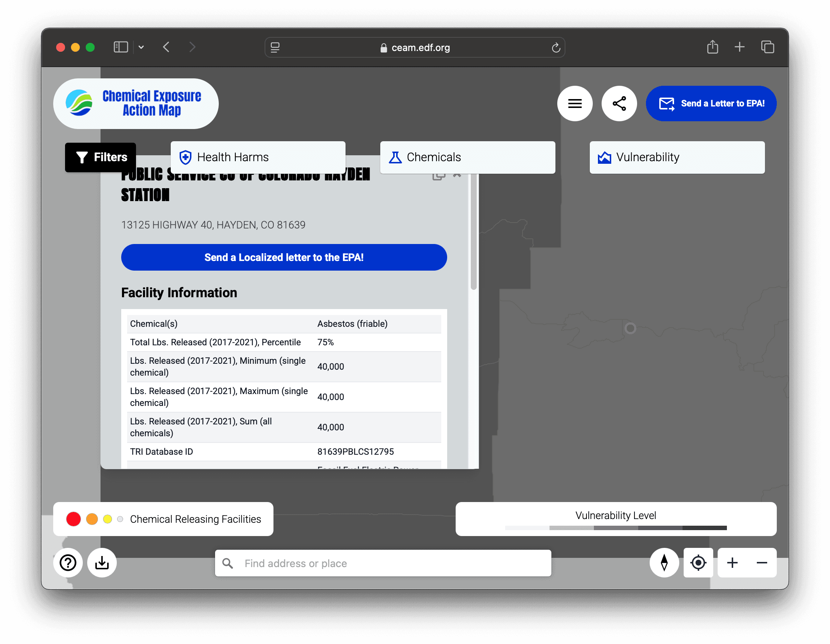
Task: Click Send a Letter to EPA! button
Action: pyautogui.click(x=711, y=104)
